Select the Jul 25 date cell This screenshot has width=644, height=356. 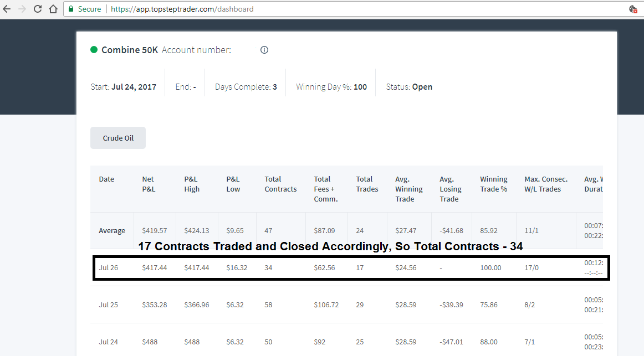click(x=109, y=305)
